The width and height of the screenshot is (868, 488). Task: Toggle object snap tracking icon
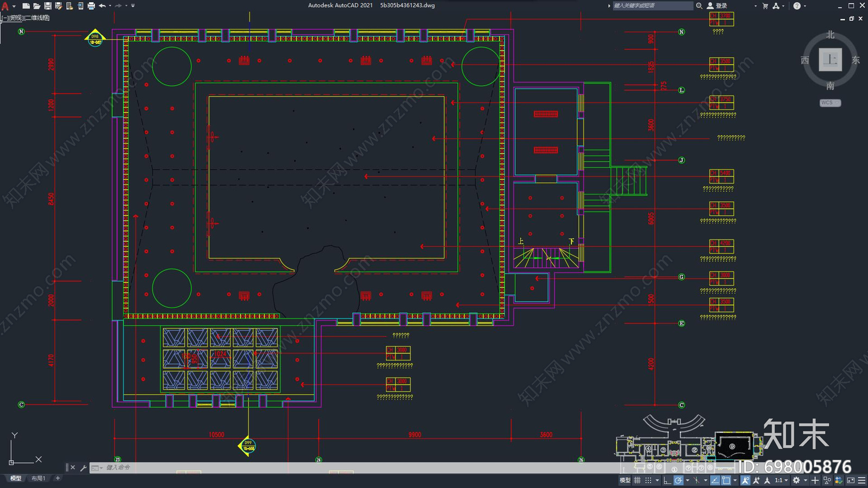pos(715,480)
